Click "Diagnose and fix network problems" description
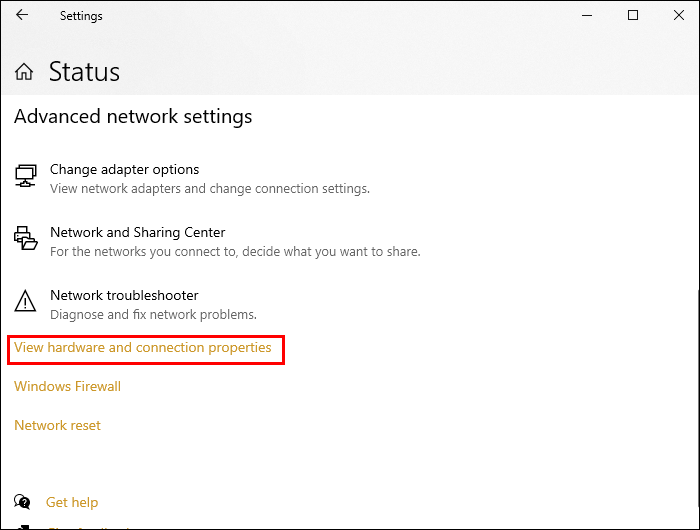Viewport: 700px width, 530px height. coord(153,315)
